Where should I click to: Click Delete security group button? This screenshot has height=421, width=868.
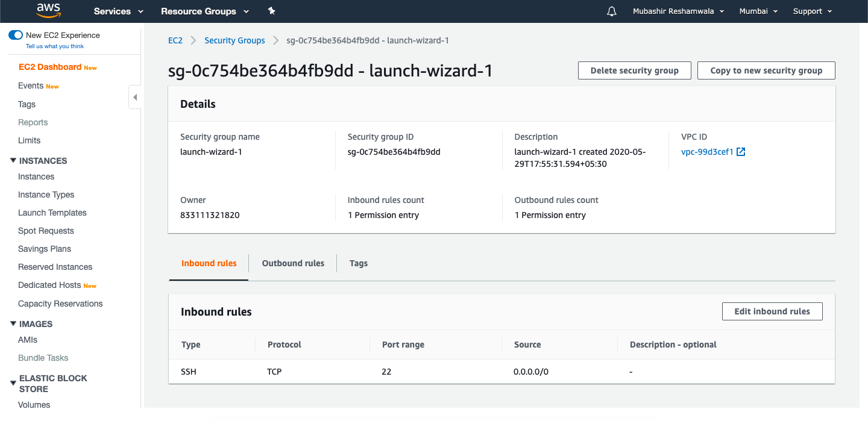point(635,70)
